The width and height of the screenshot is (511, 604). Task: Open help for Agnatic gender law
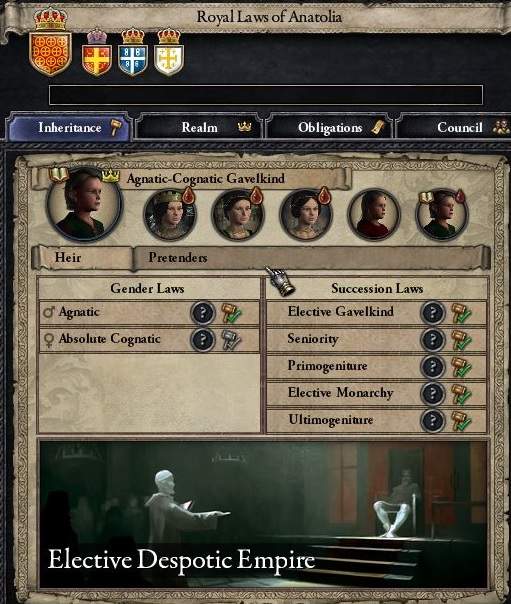click(x=203, y=313)
